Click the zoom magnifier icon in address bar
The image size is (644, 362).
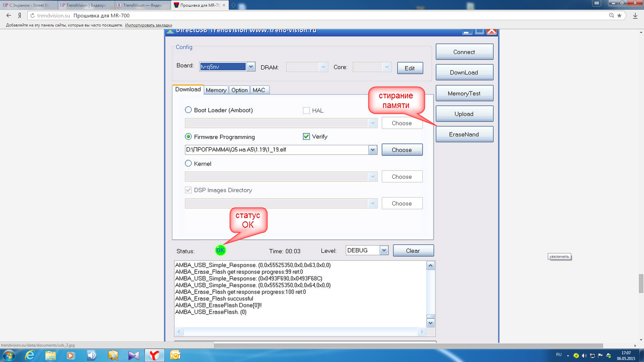(x=611, y=15)
